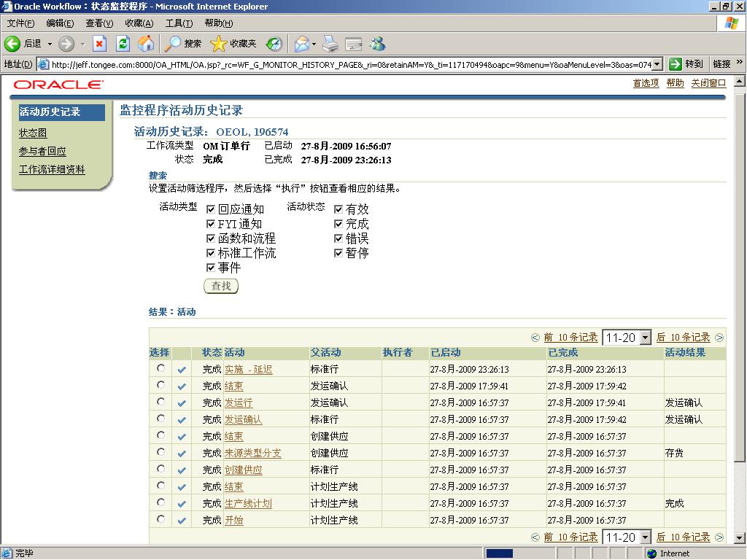Click the Windows flag logo at top right
747x560 pixels.
tap(732, 23)
